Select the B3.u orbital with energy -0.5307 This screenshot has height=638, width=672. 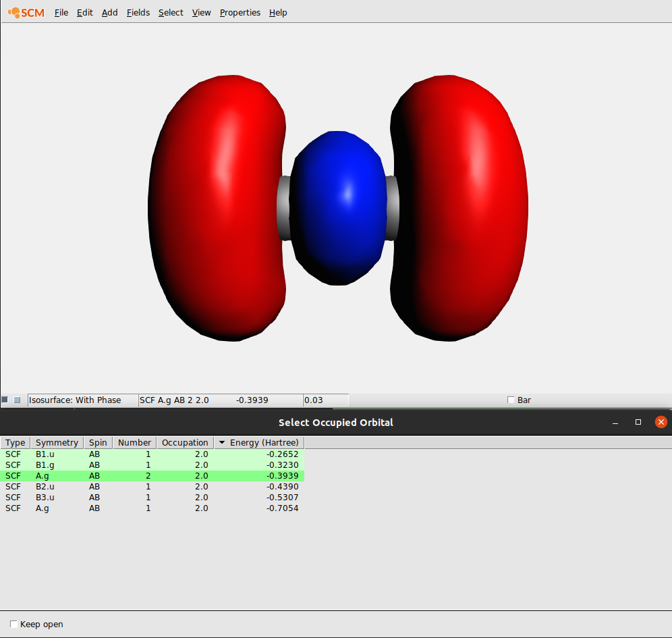pyautogui.click(x=135, y=498)
